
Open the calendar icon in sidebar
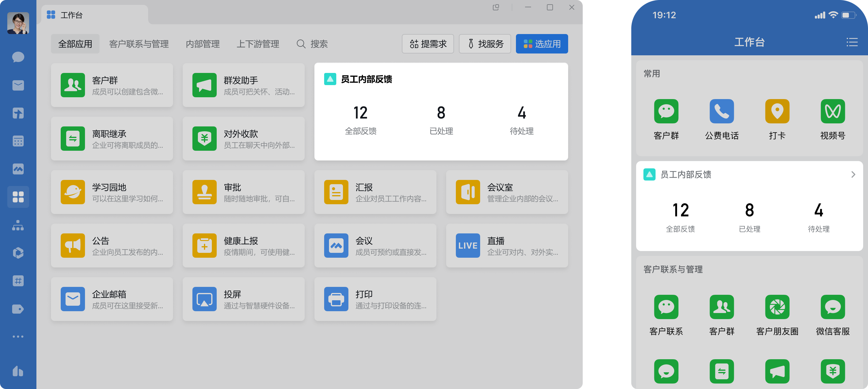(x=18, y=141)
